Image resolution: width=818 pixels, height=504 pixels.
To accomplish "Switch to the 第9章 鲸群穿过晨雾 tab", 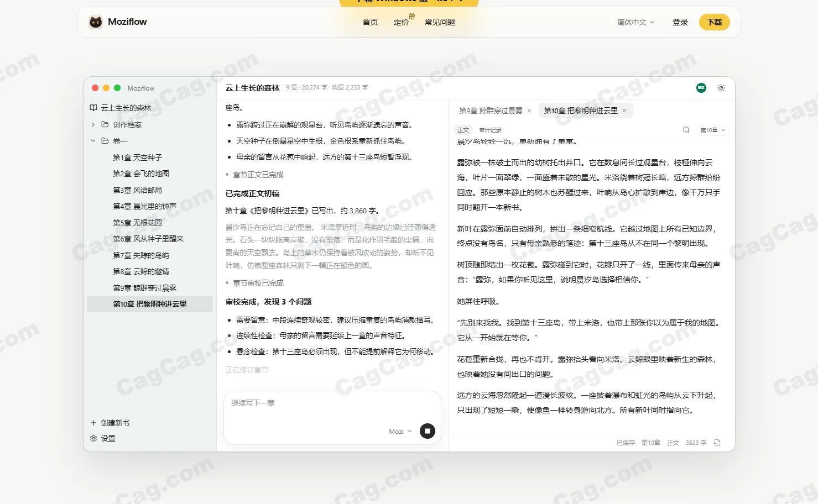I will click(x=491, y=111).
